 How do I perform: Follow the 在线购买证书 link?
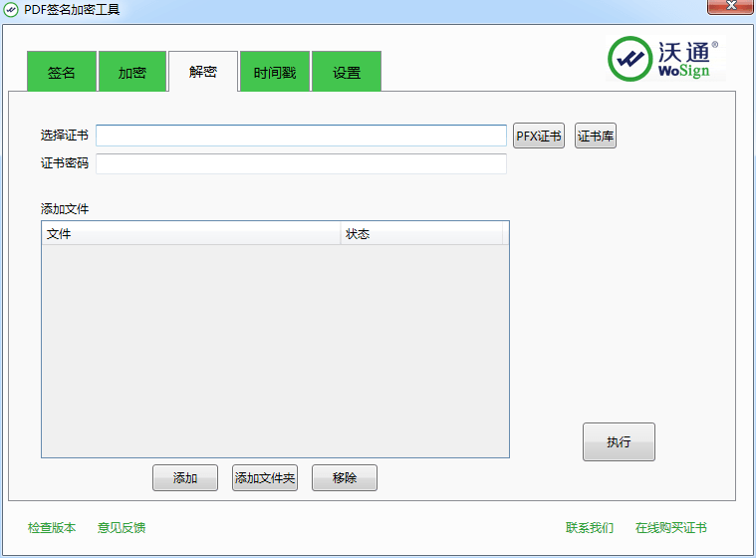pos(671,528)
